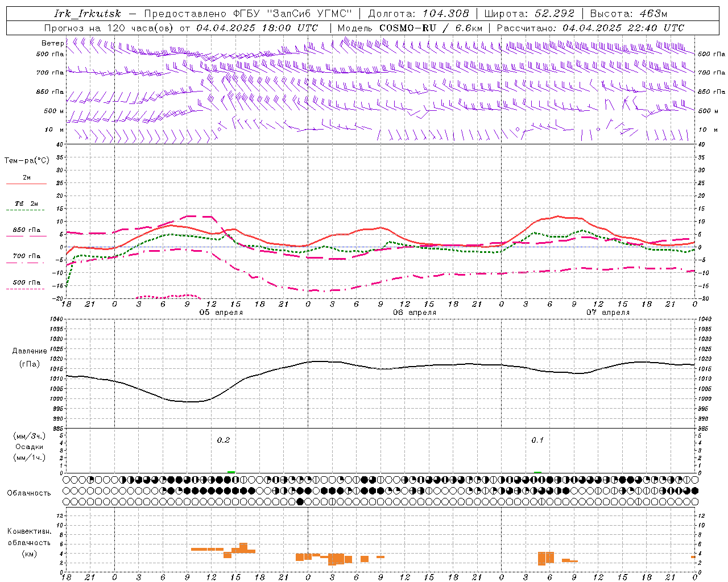
Task: Click the only filled circle in lowest cloud row
Action: pos(300,501)
